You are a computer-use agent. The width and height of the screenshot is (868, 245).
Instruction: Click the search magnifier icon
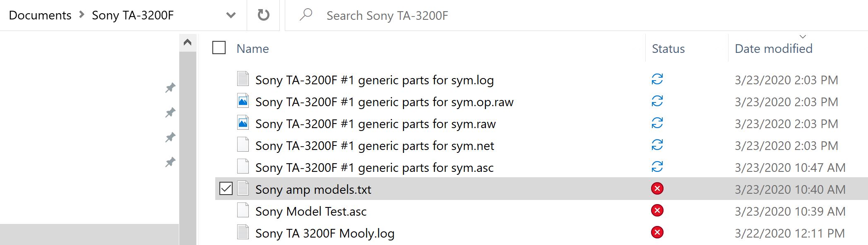(x=306, y=15)
